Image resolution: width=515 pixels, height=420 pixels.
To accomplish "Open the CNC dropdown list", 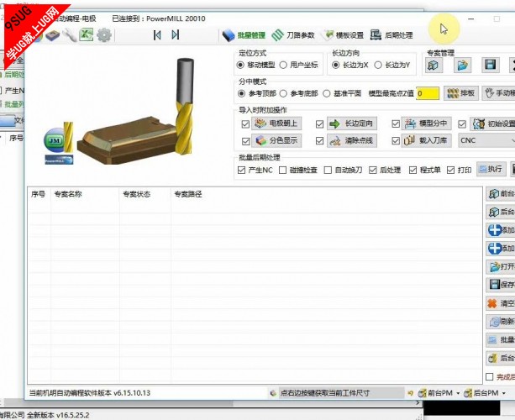I will coord(486,140).
